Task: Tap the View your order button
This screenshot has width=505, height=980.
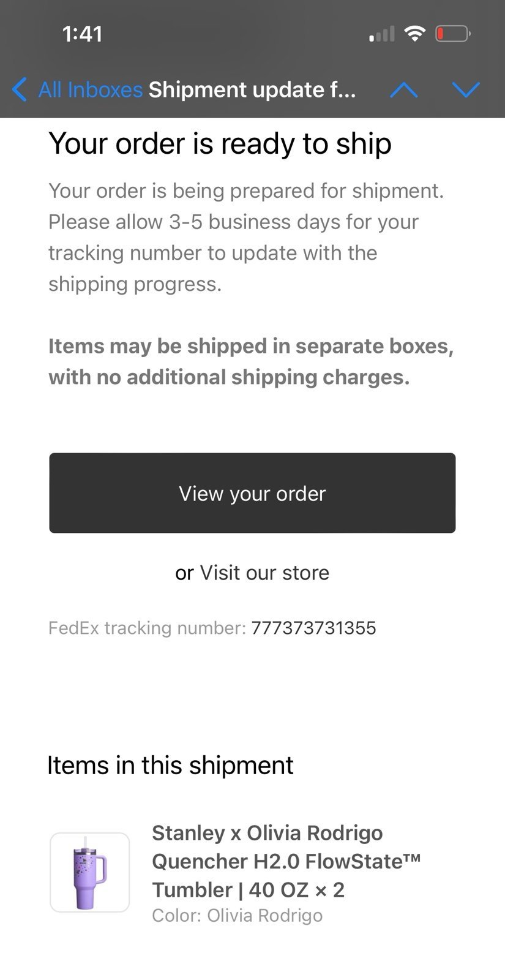Action: [x=252, y=493]
